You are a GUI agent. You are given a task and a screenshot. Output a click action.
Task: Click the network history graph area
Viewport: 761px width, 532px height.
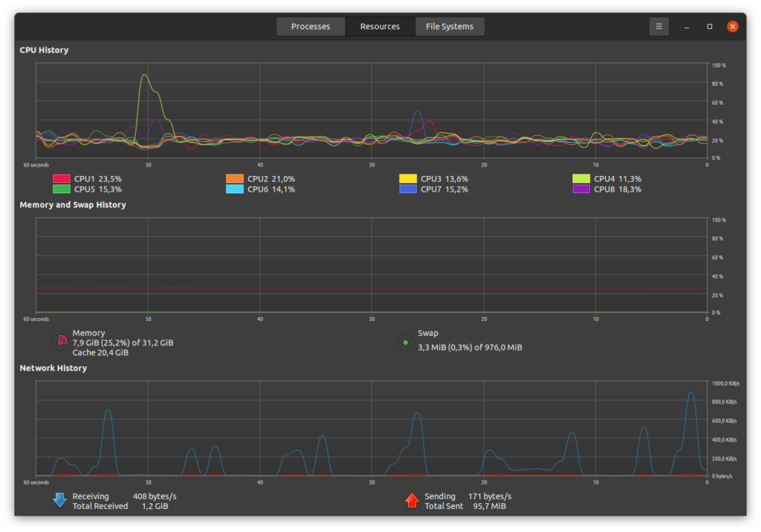click(372, 429)
